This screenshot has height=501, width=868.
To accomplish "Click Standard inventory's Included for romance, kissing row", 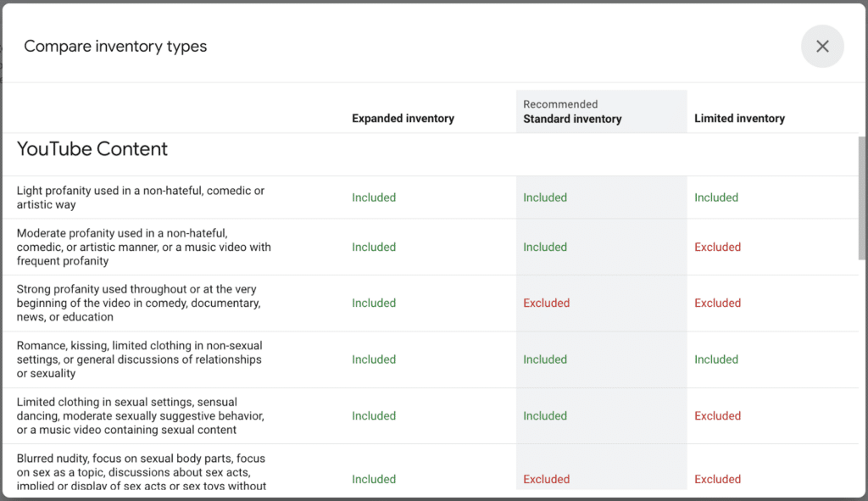I will pos(545,359).
